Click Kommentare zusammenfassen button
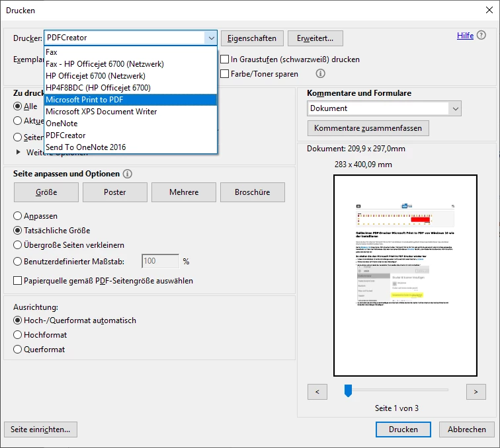 (x=368, y=128)
